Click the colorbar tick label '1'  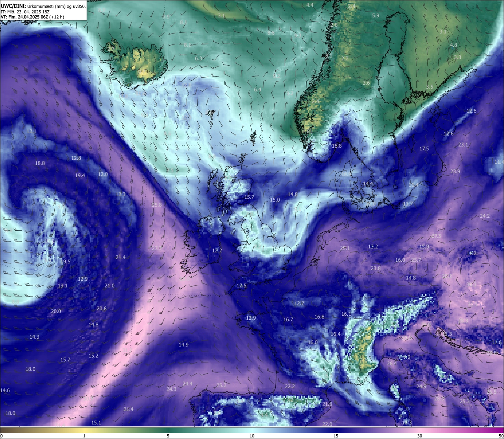click(x=84, y=436)
